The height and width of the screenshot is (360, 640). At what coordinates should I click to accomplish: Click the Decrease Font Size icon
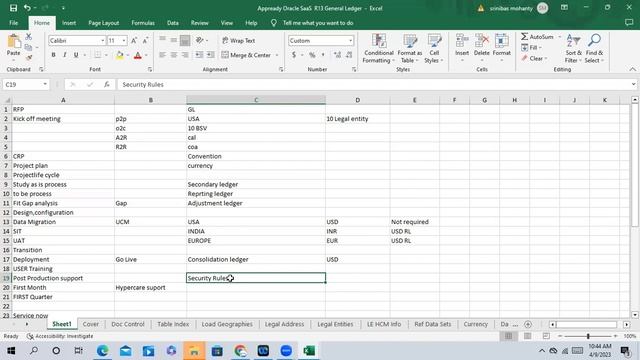click(x=145, y=40)
